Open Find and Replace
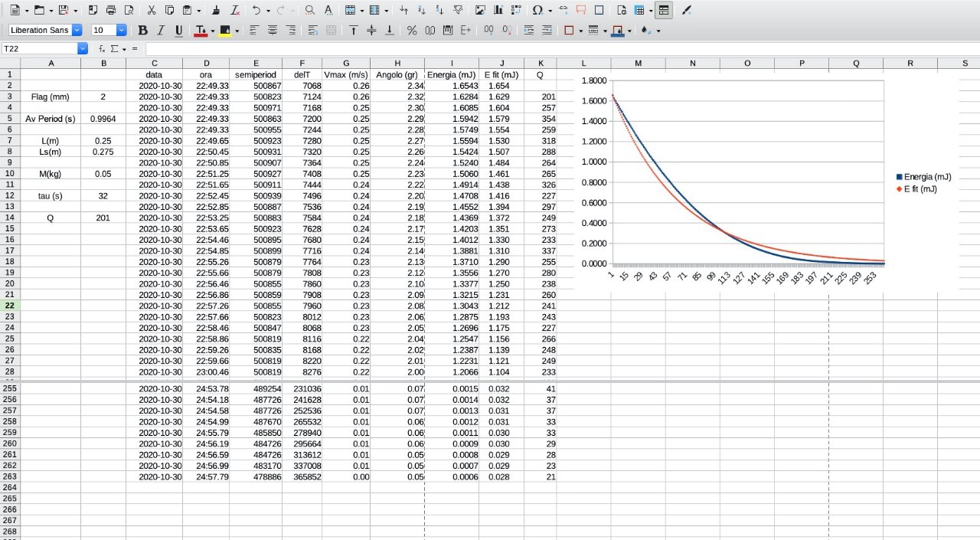The width and height of the screenshot is (980, 540). pos(309,11)
